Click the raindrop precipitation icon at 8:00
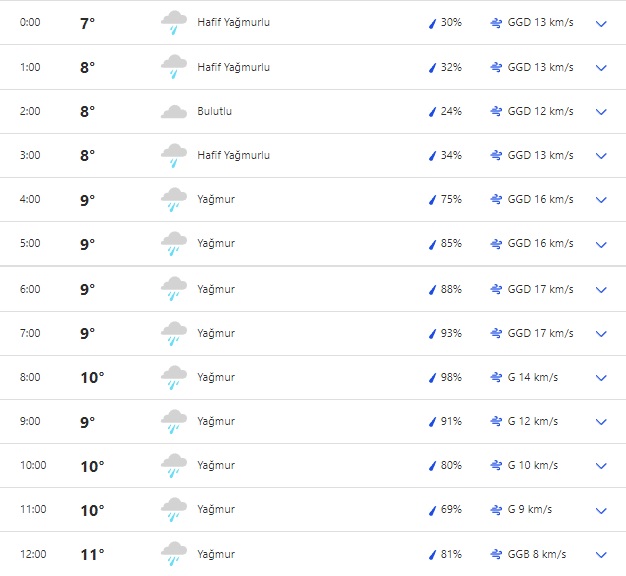The image size is (626, 576). [x=433, y=378]
